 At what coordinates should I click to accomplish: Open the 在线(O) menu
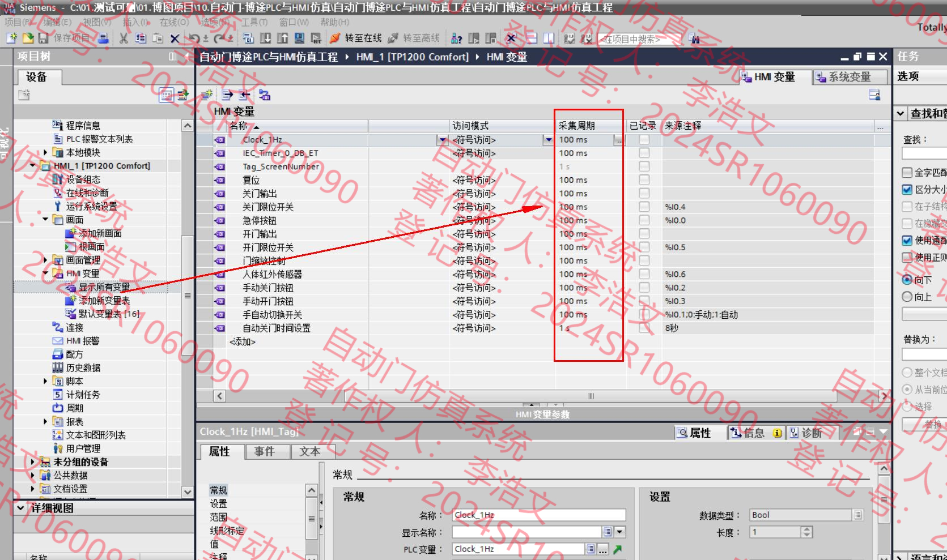tap(174, 22)
